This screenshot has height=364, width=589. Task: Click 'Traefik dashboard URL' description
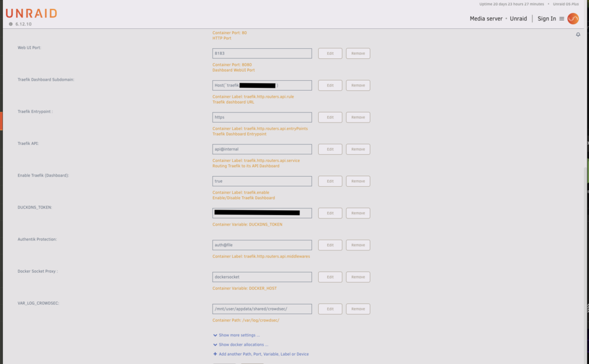[x=233, y=102]
